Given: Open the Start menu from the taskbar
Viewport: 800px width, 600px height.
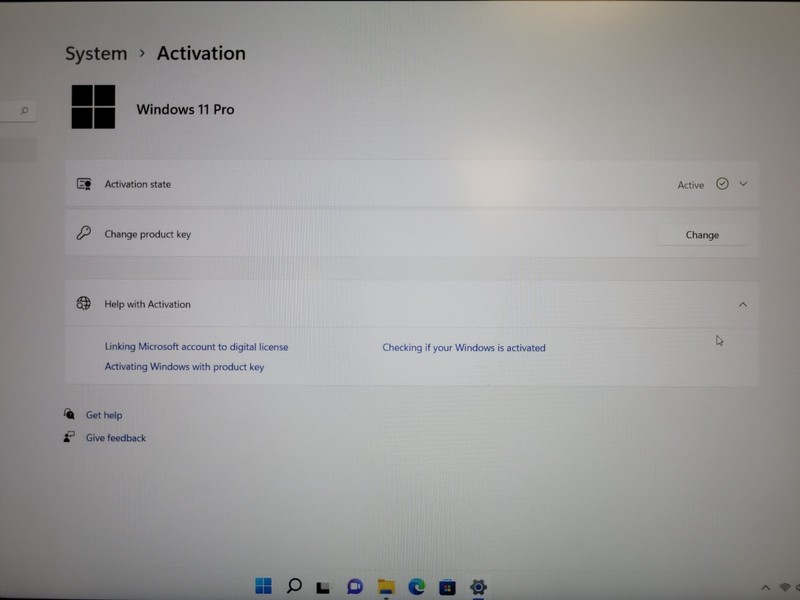Looking at the screenshot, I should coord(263,586).
